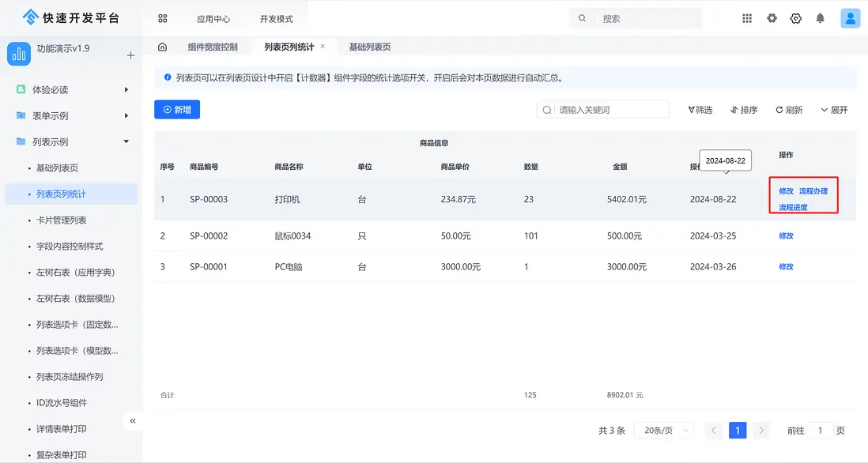The width and height of the screenshot is (868, 463).
Task: Open 列表页列统计 in the sidebar
Action: pyautogui.click(x=71, y=194)
